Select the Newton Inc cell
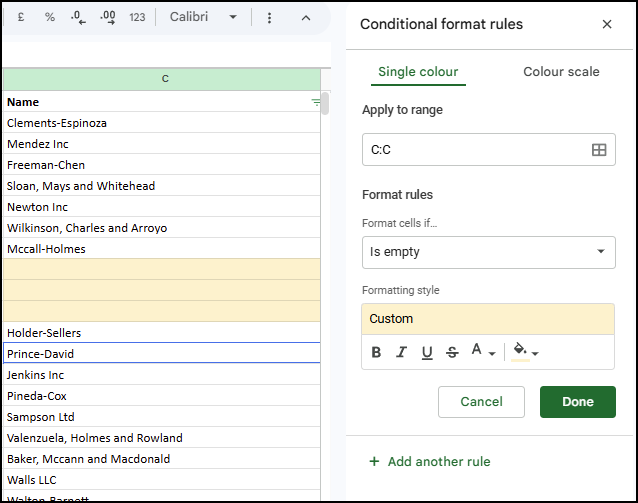Screen dimensions: 638x503 point(162,207)
